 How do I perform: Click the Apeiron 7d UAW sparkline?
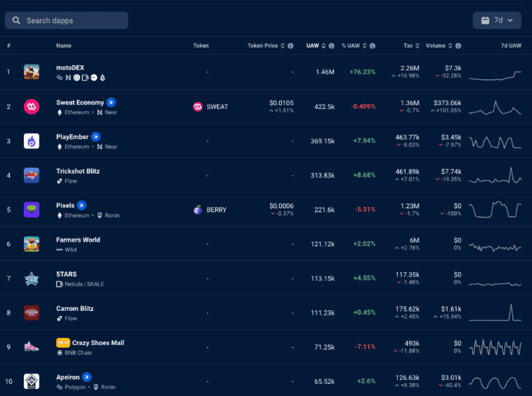click(x=495, y=382)
